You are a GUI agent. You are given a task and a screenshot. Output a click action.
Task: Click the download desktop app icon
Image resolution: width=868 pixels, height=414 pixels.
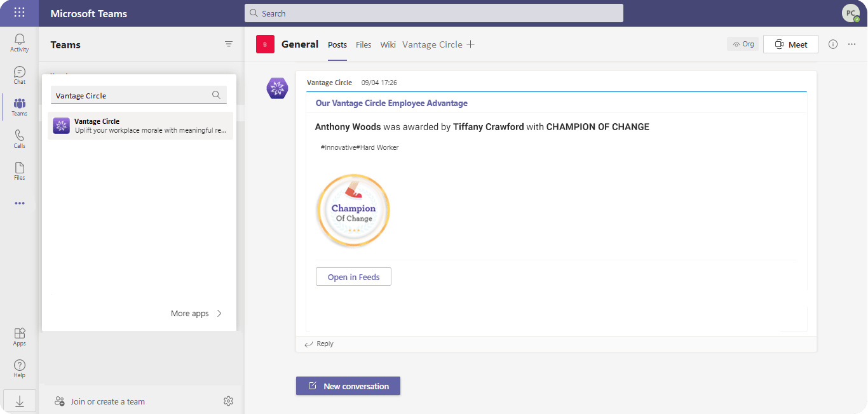pyautogui.click(x=19, y=401)
